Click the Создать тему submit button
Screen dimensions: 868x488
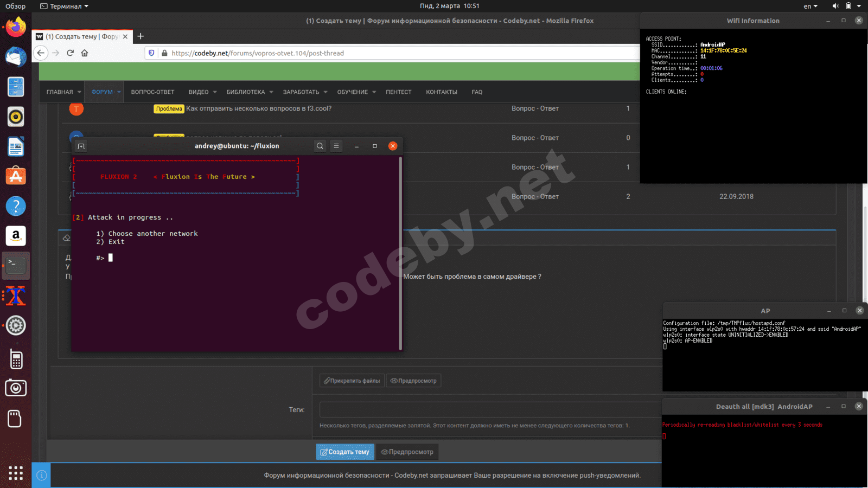coord(345,452)
